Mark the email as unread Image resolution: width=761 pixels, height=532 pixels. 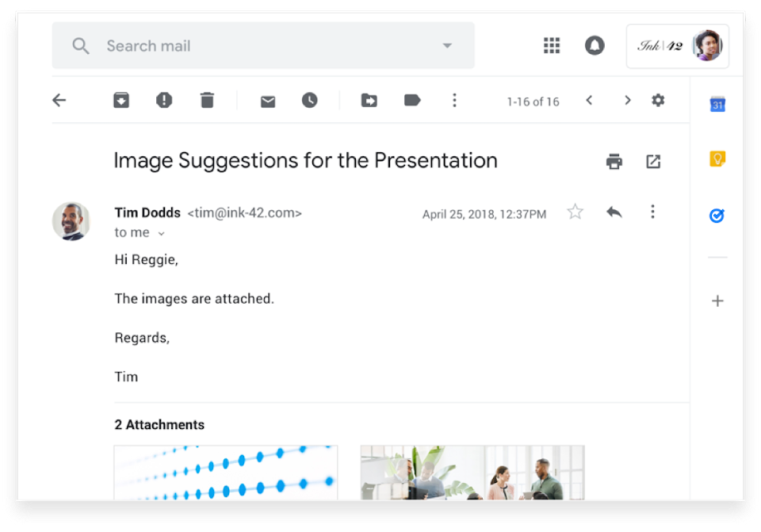click(x=267, y=100)
